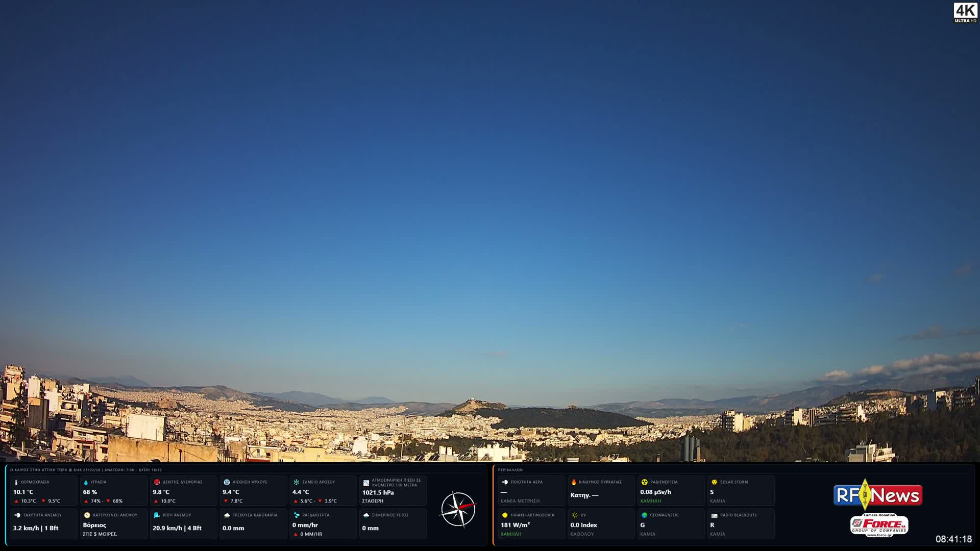Image resolution: width=980 pixels, height=551 pixels.
Task: Click the wind gust icon
Action: (x=157, y=515)
